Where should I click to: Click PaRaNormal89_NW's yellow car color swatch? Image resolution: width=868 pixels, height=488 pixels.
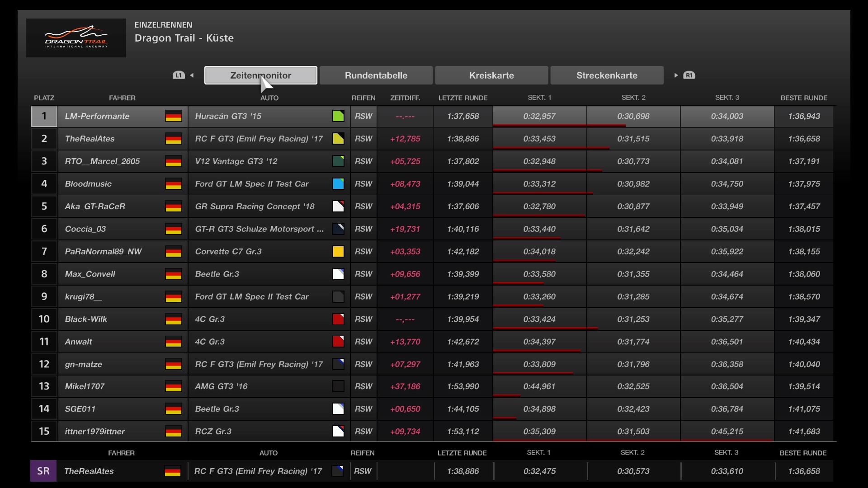point(338,252)
